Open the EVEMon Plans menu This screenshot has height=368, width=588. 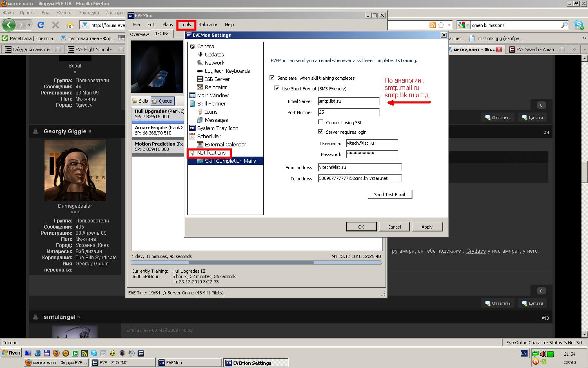tap(168, 25)
